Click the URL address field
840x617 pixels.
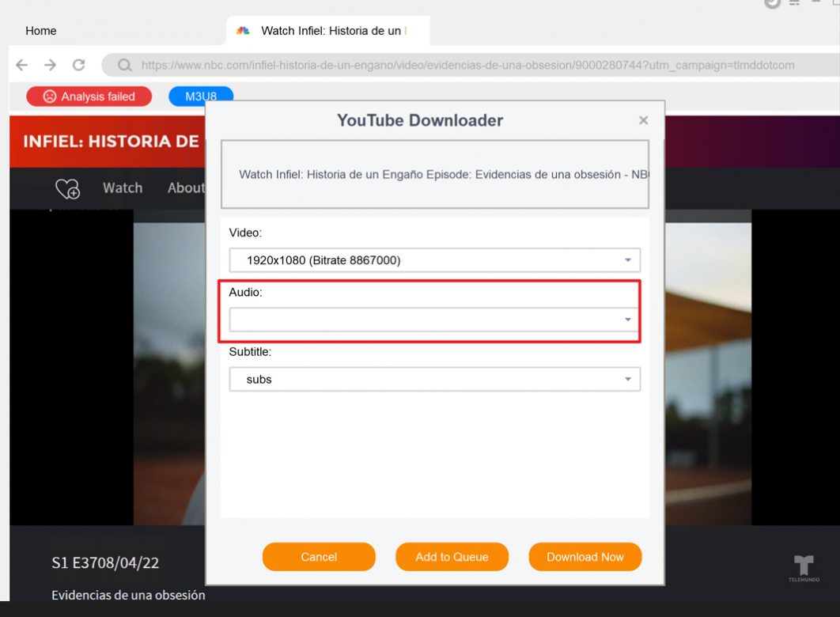coord(467,66)
